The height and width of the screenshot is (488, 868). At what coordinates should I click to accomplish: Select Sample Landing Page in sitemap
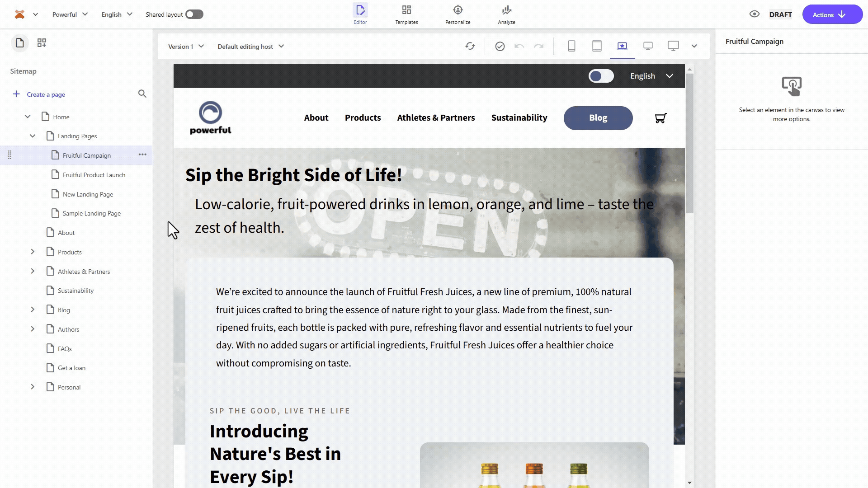point(92,213)
